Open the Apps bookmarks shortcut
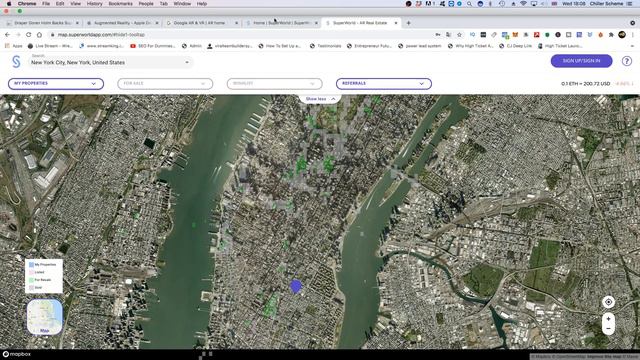Image resolution: width=640 pixels, height=360 pixels. click(x=13, y=46)
